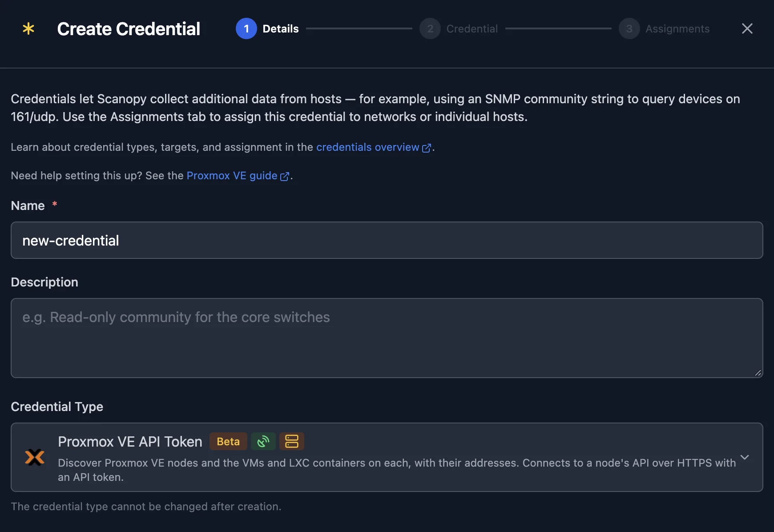The image size is (774, 532).
Task: Click the Proxmox VE API Token title
Action: (x=130, y=442)
